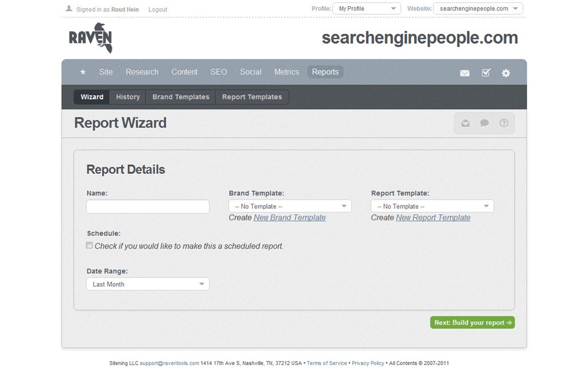The height and width of the screenshot is (380, 588).
Task: Open the Website selector dropdown
Action: [478, 9]
